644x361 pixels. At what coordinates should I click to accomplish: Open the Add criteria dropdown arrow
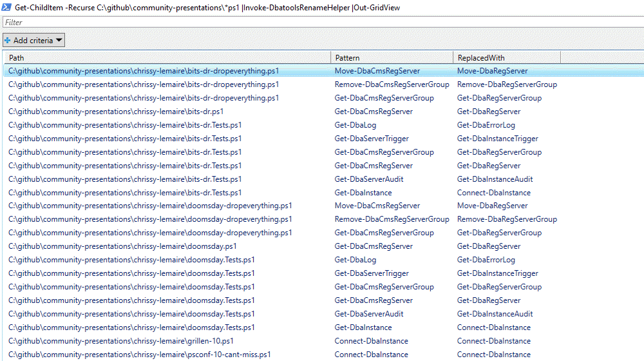59,41
